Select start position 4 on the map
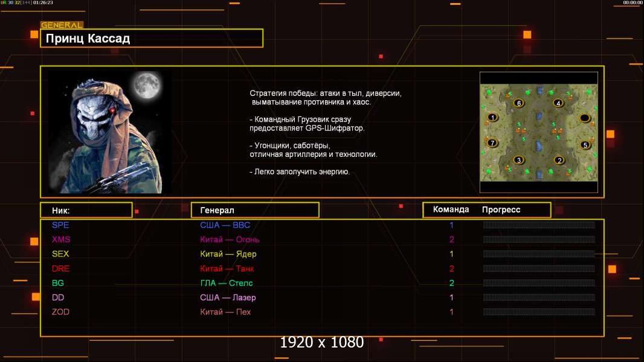The width and height of the screenshot is (644, 362). [558, 103]
